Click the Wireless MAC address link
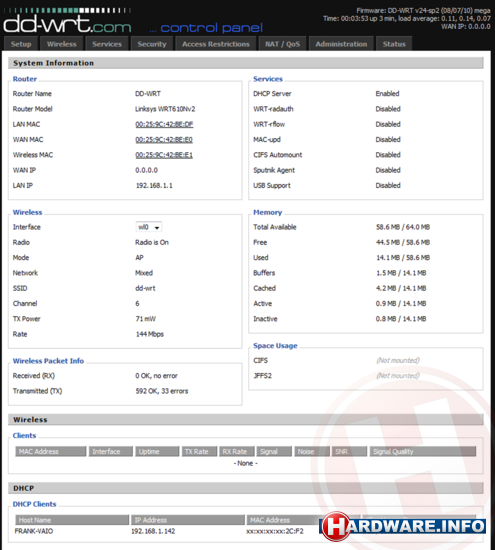495x550 pixels. click(x=164, y=155)
